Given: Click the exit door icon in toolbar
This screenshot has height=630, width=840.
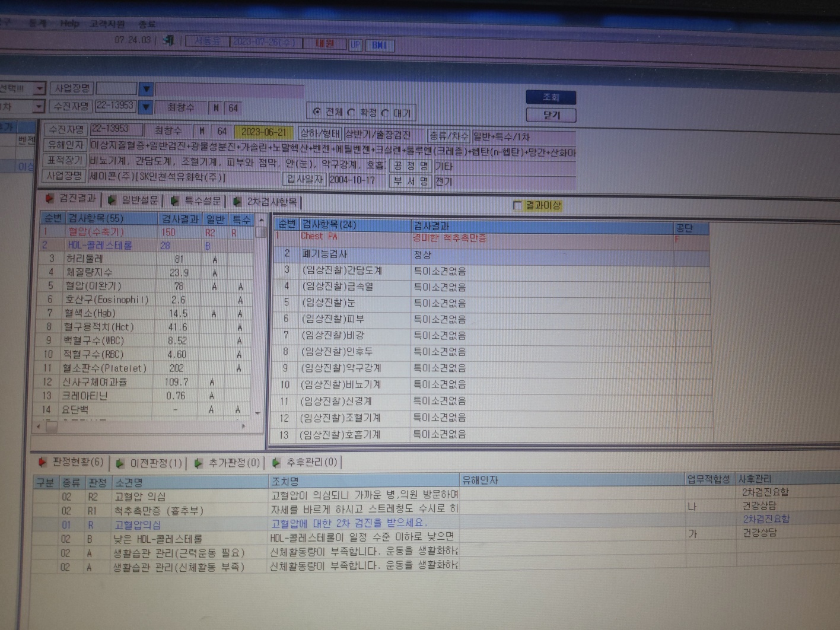Looking at the screenshot, I should coord(168,41).
